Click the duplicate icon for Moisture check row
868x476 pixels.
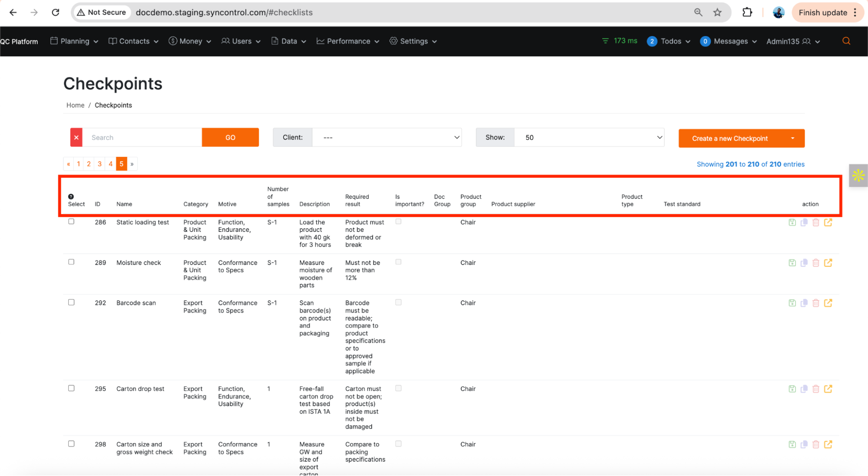pos(804,263)
